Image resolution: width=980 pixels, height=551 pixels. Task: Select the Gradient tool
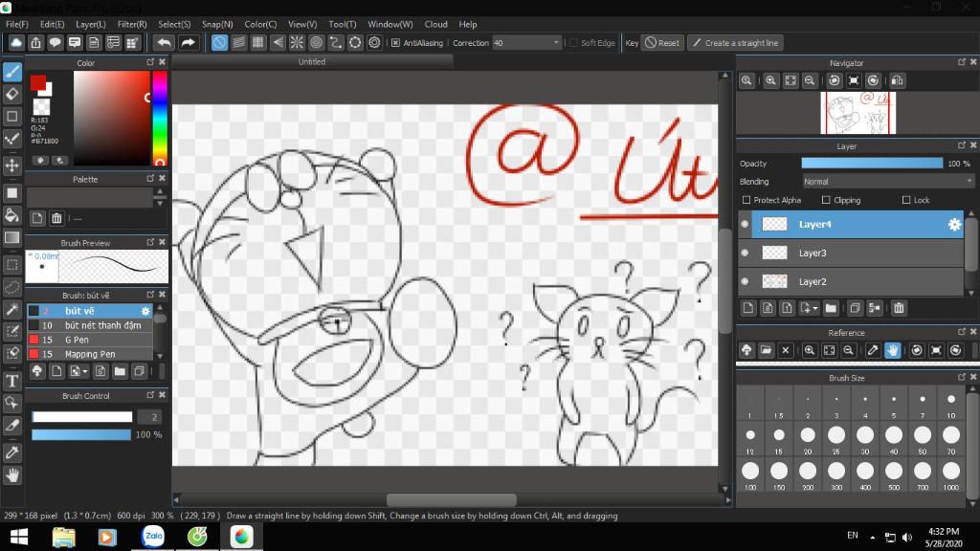tap(11, 237)
